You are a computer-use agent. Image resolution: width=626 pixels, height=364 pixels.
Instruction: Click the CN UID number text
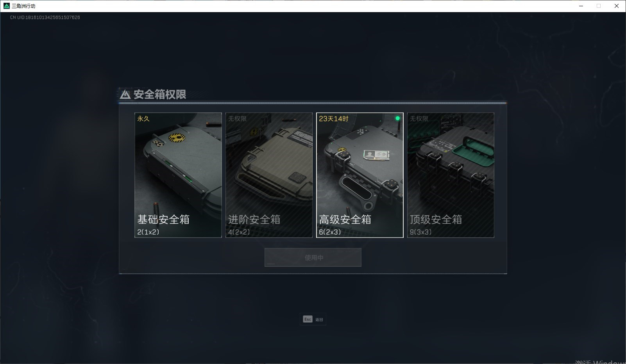pos(45,18)
